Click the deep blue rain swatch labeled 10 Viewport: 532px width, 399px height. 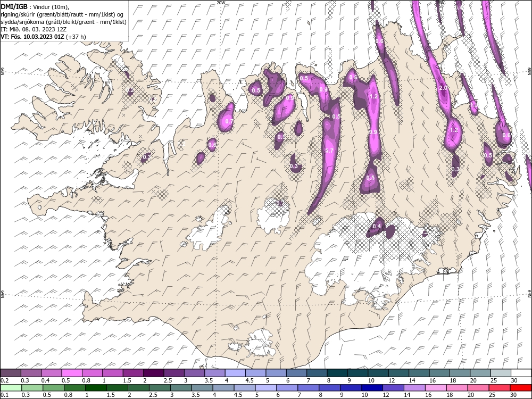(x=372, y=388)
